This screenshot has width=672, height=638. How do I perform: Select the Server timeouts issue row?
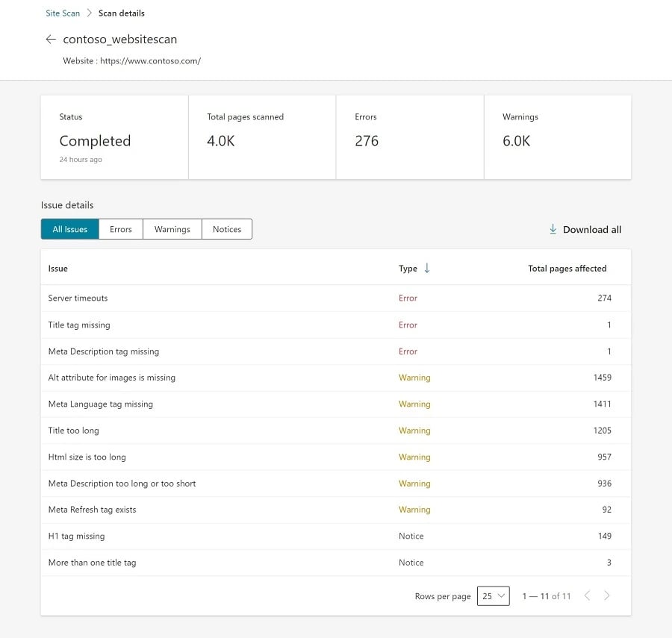224,298
